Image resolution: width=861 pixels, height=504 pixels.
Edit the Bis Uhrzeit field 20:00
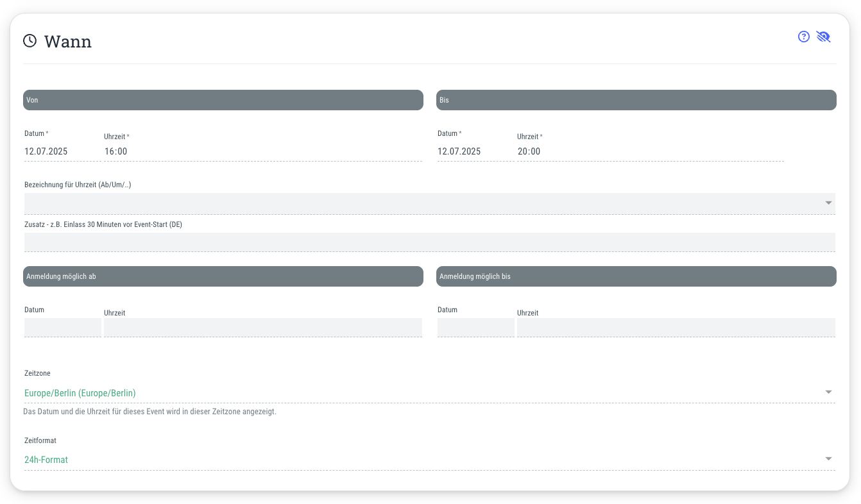click(x=651, y=151)
